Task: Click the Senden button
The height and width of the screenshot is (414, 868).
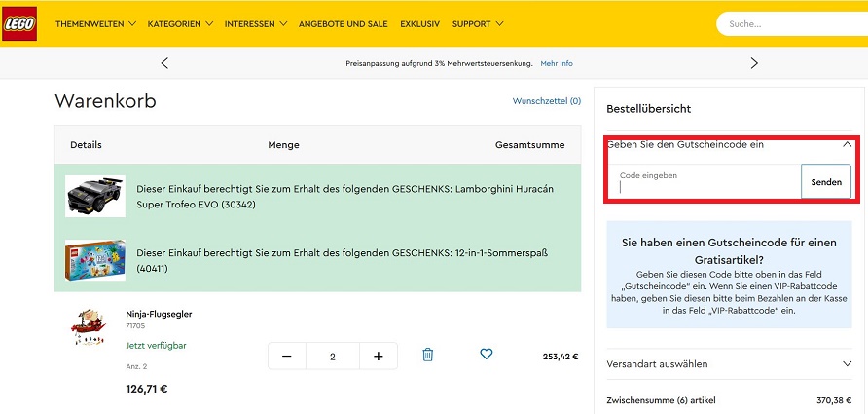Action: click(826, 182)
